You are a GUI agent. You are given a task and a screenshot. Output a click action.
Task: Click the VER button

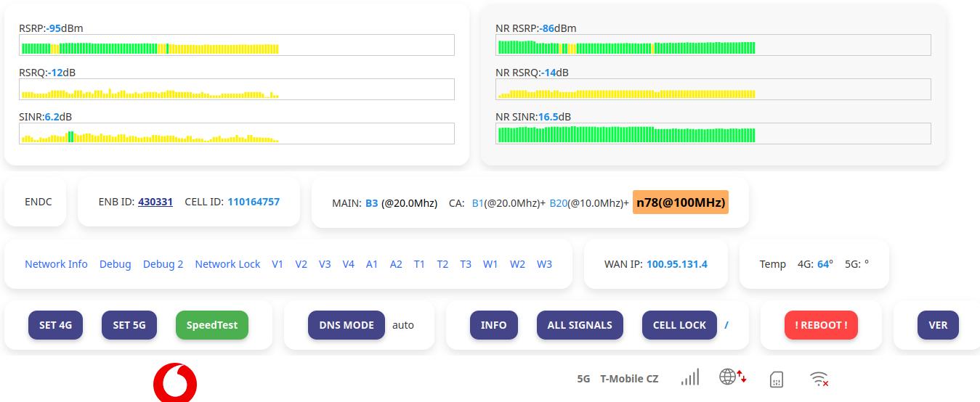938,325
